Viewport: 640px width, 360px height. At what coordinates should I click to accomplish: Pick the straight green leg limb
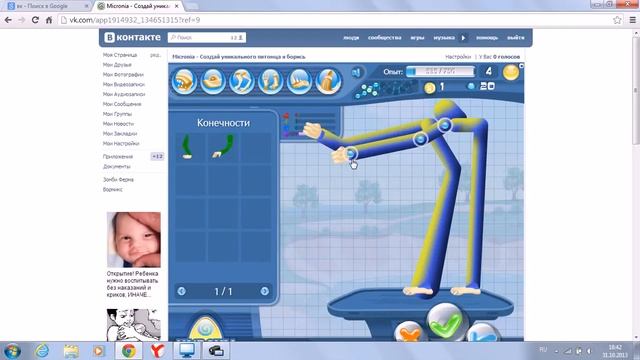point(187,147)
